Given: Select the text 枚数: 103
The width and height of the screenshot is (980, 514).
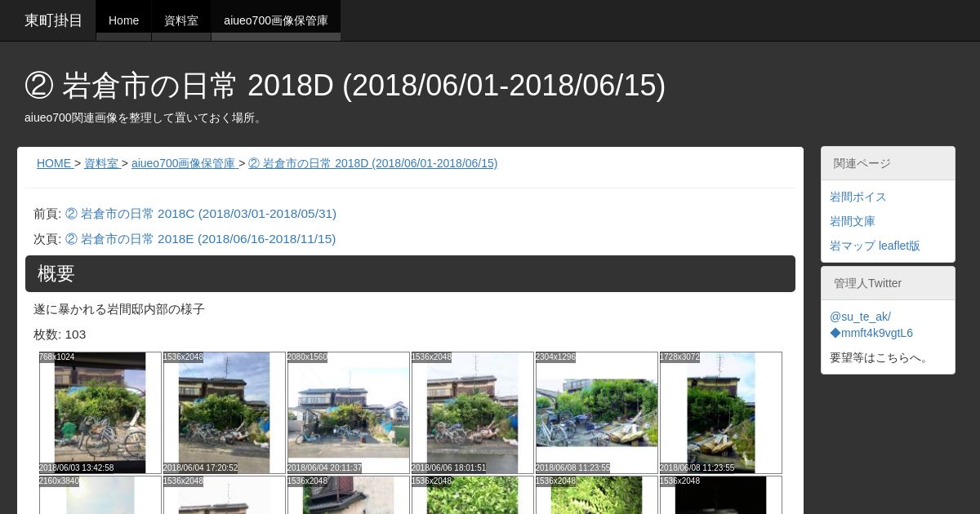Looking at the screenshot, I should click(x=60, y=335).
